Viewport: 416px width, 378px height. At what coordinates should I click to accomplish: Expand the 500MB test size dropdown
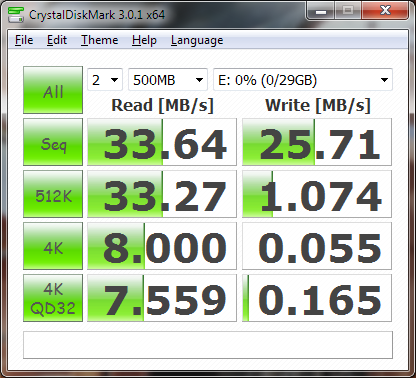(168, 80)
